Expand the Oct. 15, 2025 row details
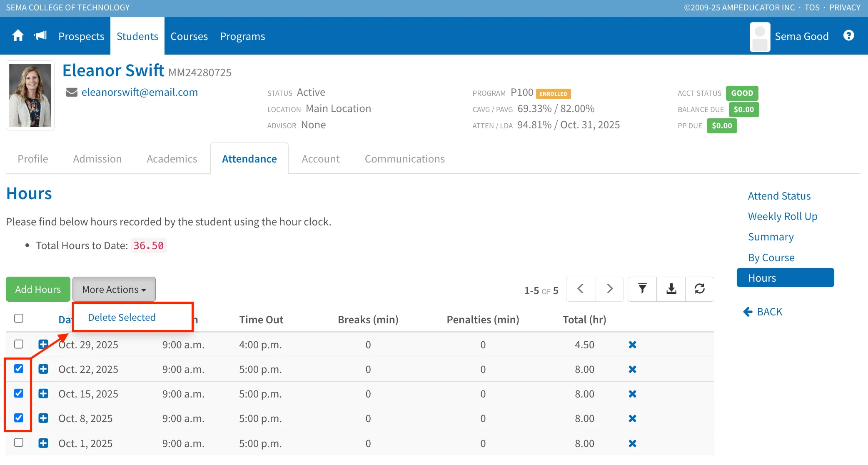 [43, 394]
